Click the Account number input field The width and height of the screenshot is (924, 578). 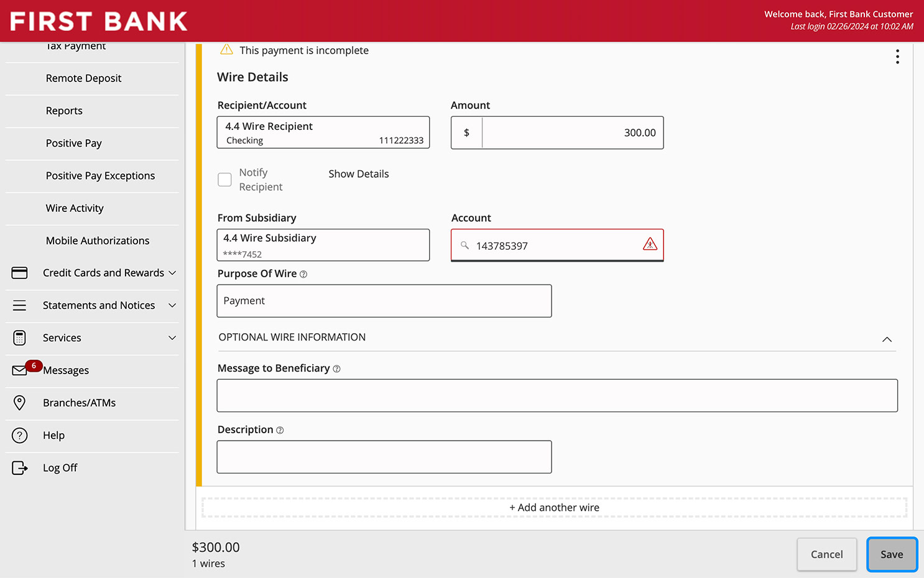[557, 245]
